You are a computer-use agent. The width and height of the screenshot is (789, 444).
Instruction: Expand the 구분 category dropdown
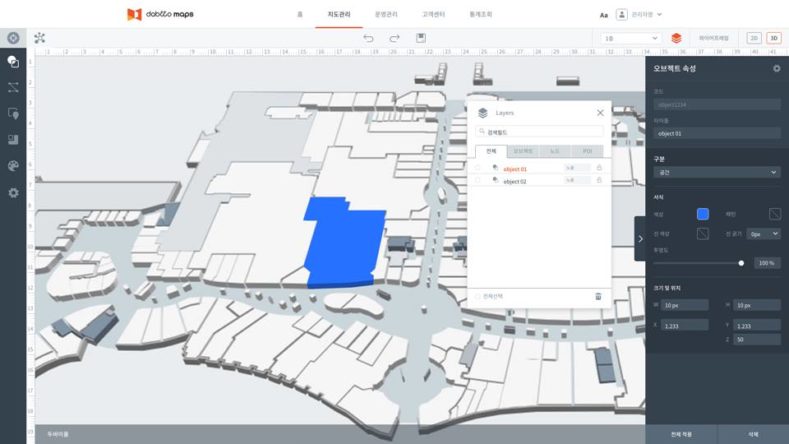pos(715,173)
